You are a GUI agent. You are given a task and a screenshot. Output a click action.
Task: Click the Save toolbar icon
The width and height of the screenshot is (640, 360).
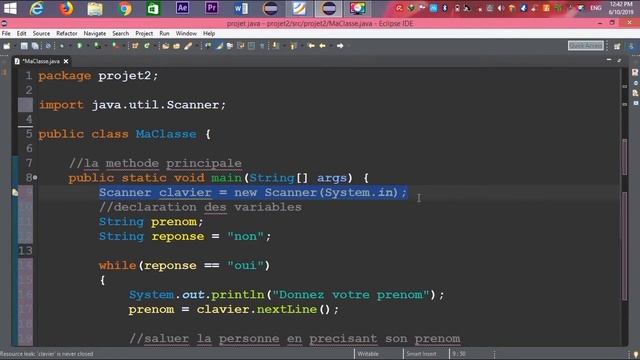[x=24, y=46]
